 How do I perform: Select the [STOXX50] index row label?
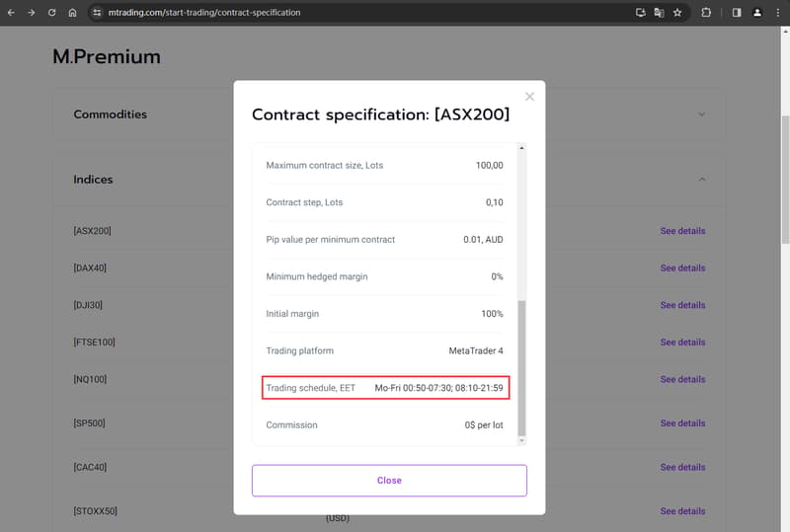95,511
